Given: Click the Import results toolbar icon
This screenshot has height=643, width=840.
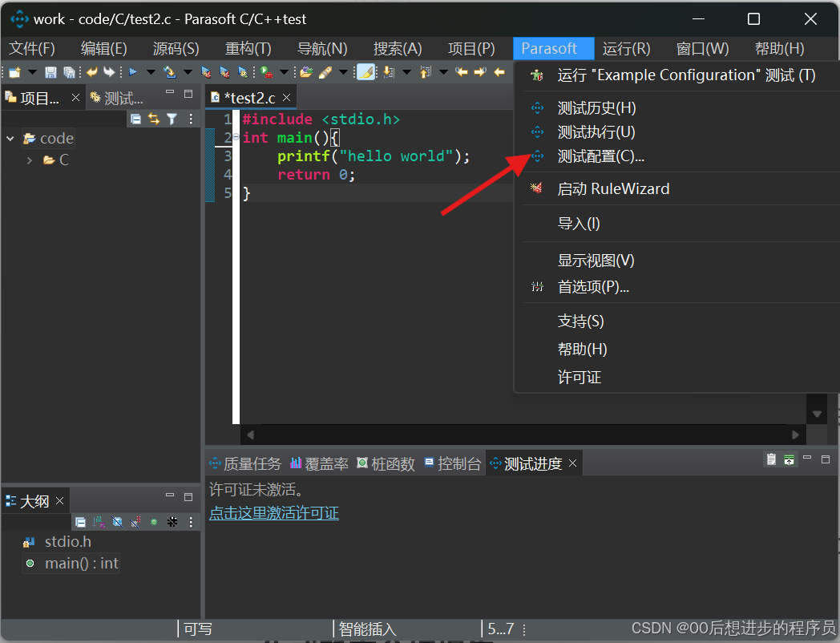Looking at the screenshot, I should click(x=170, y=72).
